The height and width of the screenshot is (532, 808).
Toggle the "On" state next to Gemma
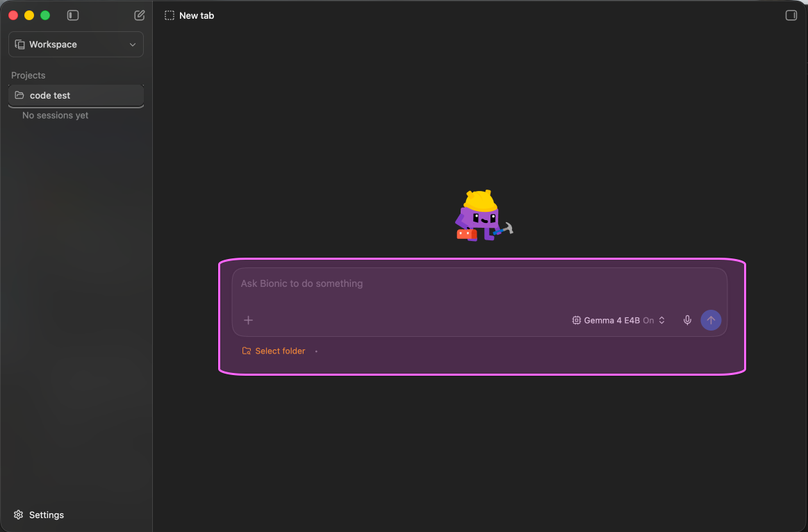[648, 320]
